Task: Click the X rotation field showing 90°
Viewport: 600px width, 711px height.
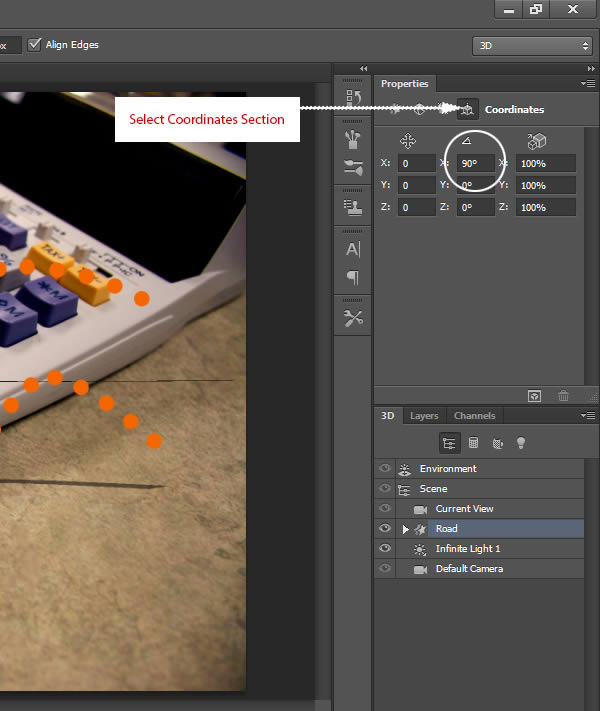Action: (475, 163)
